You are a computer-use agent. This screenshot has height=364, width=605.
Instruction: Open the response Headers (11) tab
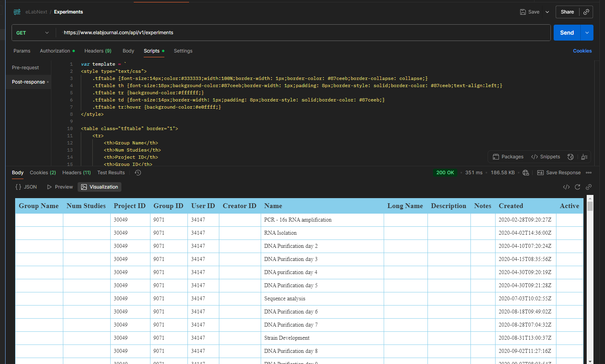point(76,173)
